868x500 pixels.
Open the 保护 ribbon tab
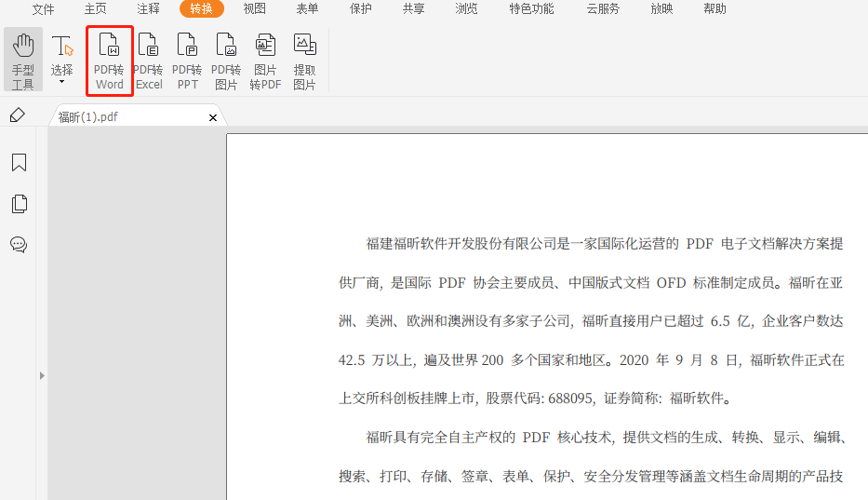[360, 9]
